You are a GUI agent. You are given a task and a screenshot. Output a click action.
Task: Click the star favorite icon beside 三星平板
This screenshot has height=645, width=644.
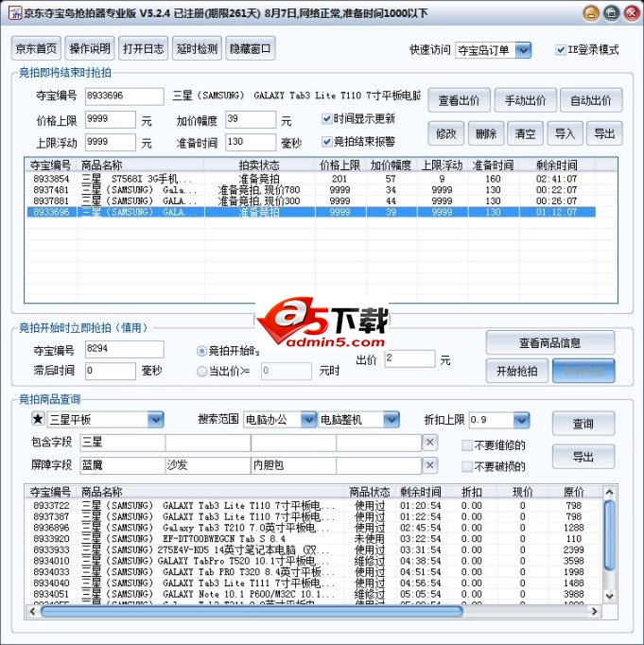(38, 419)
